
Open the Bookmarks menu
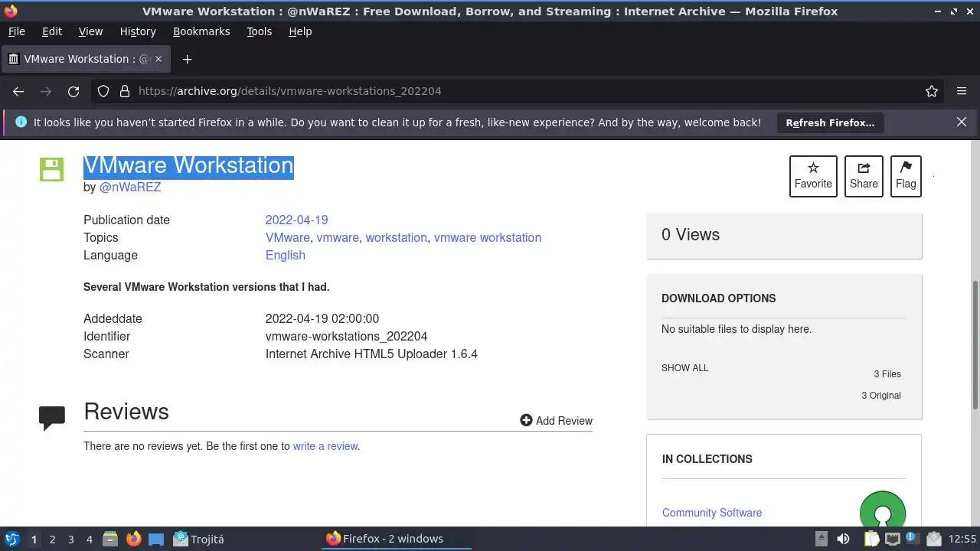[x=201, y=31]
